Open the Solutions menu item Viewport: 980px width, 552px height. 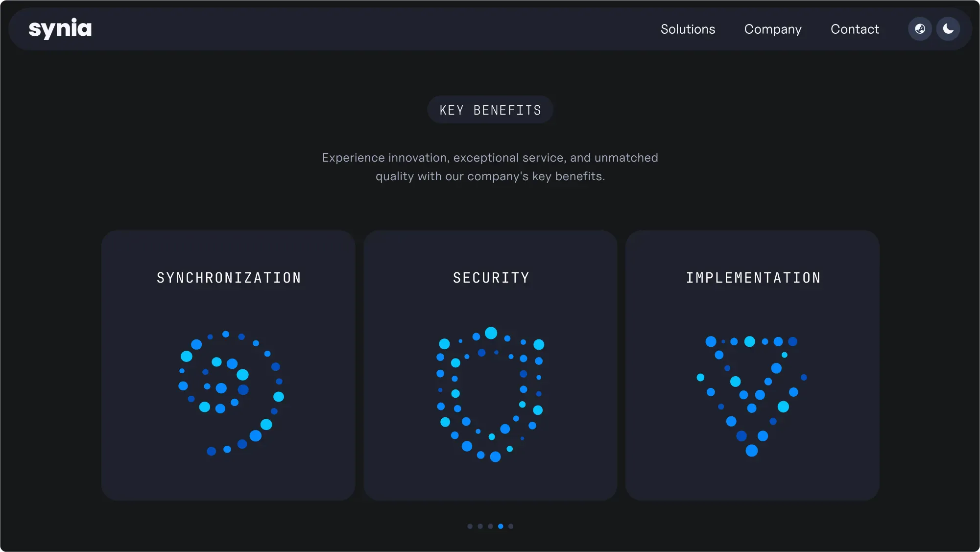click(688, 29)
